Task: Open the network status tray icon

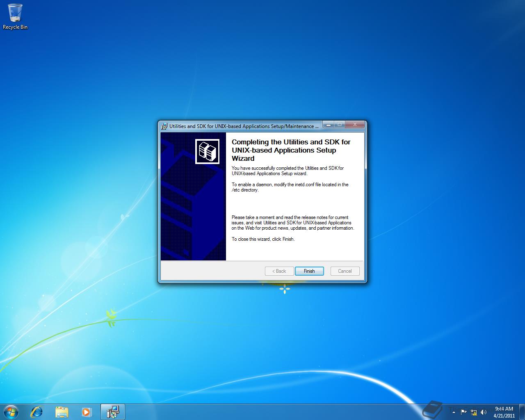Action: (474, 412)
